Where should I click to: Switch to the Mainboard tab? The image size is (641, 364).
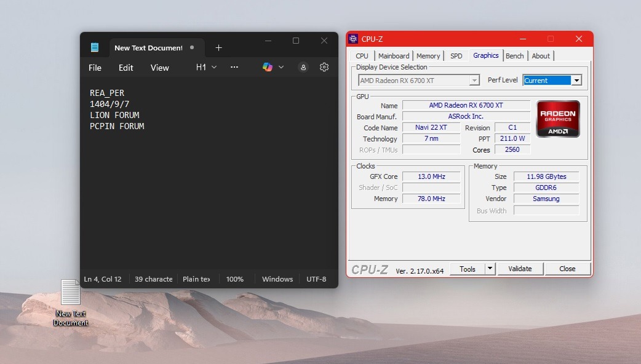pos(394,56)
